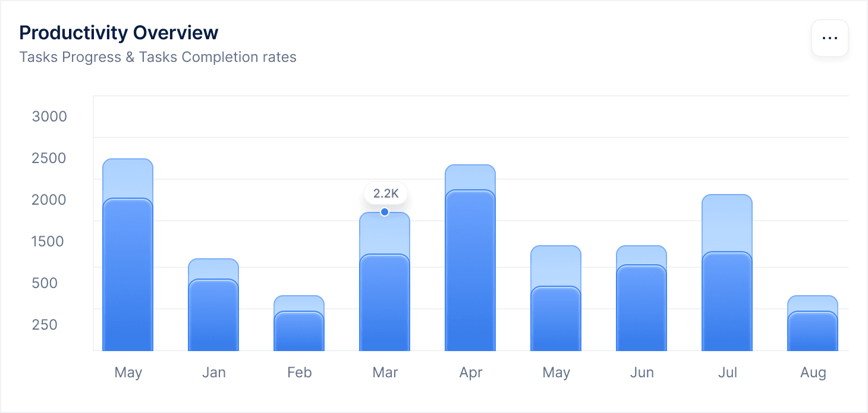
Task: Click the lighter top segment of Jul bar
Action: pyautogui.click(x=727, y=223)
